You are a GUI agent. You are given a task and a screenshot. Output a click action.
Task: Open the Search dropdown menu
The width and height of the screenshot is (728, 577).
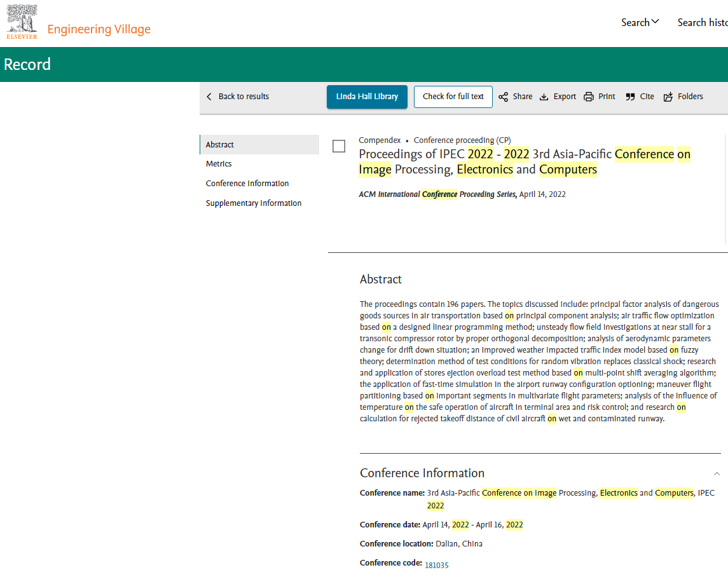pos(640,22)
